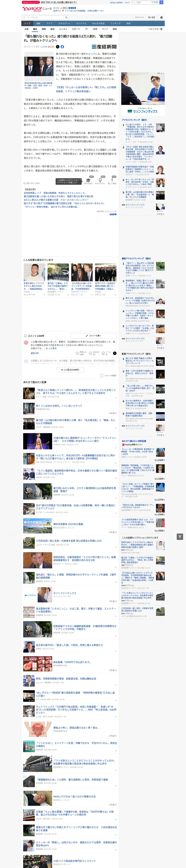The image size is (186, 868).
Task: Select the エンタメ category tab
Action: [63, 29]
